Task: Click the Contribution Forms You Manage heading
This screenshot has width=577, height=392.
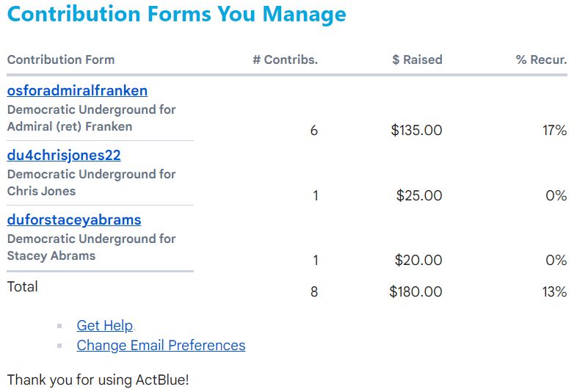Action: 176,15
